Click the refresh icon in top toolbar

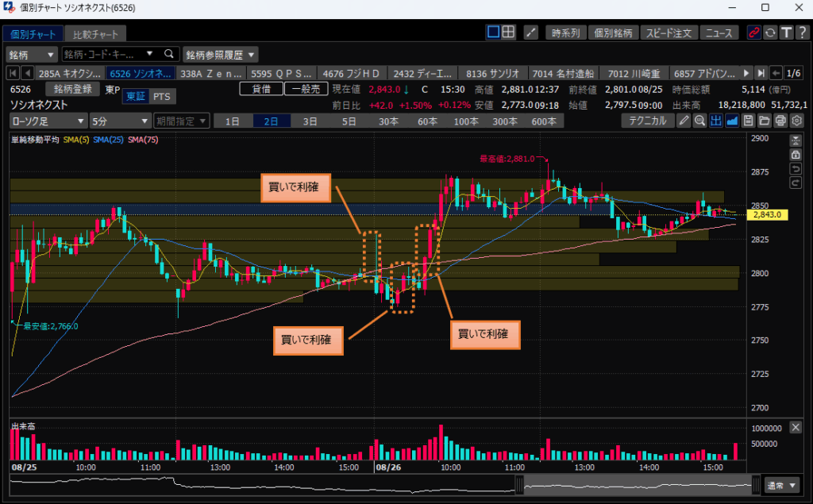770,33
